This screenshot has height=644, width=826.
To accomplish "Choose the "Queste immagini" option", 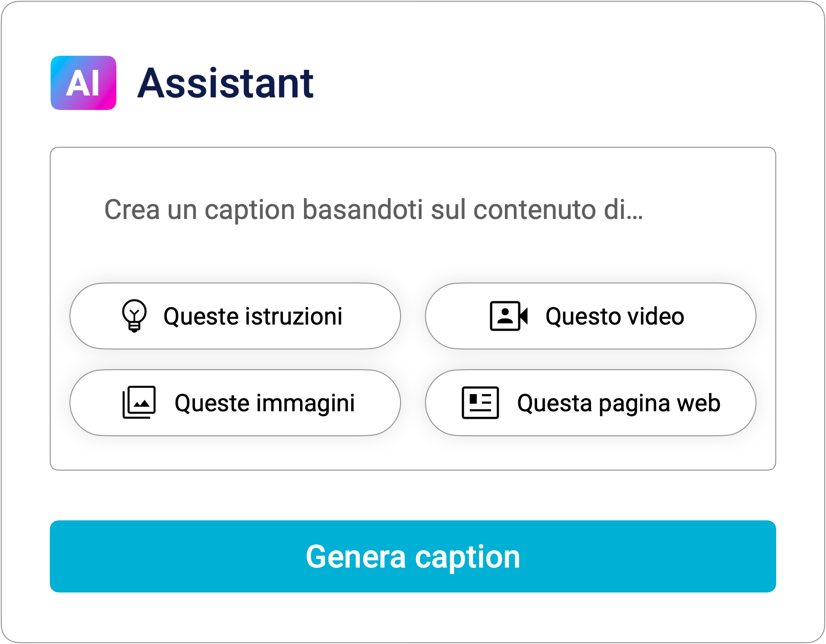I will click(264, 403).
